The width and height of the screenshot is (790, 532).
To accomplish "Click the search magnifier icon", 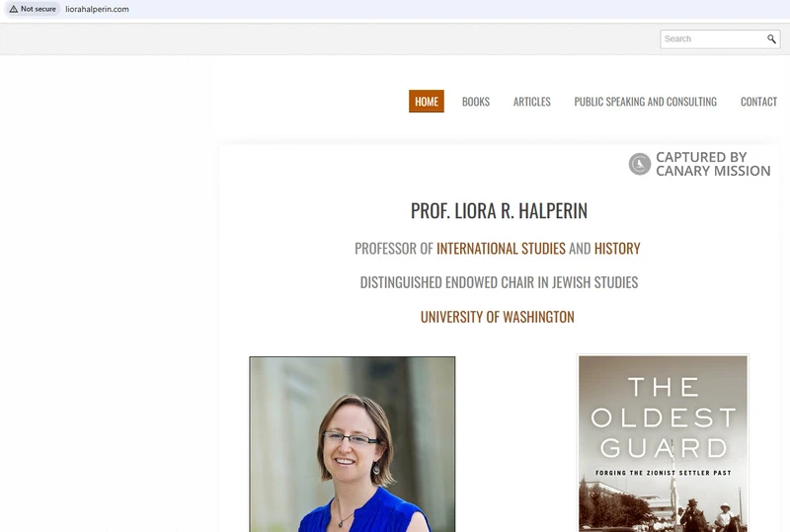I will tap(771, 38).
